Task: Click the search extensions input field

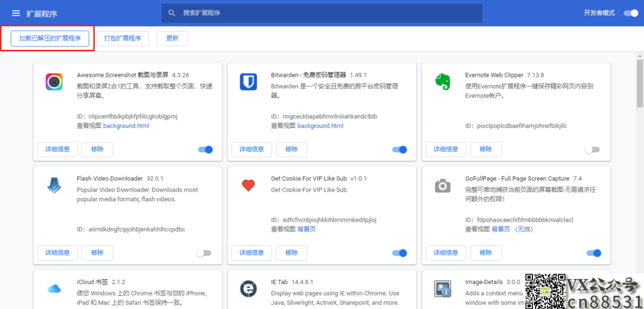Action: [x=321, y=13]
